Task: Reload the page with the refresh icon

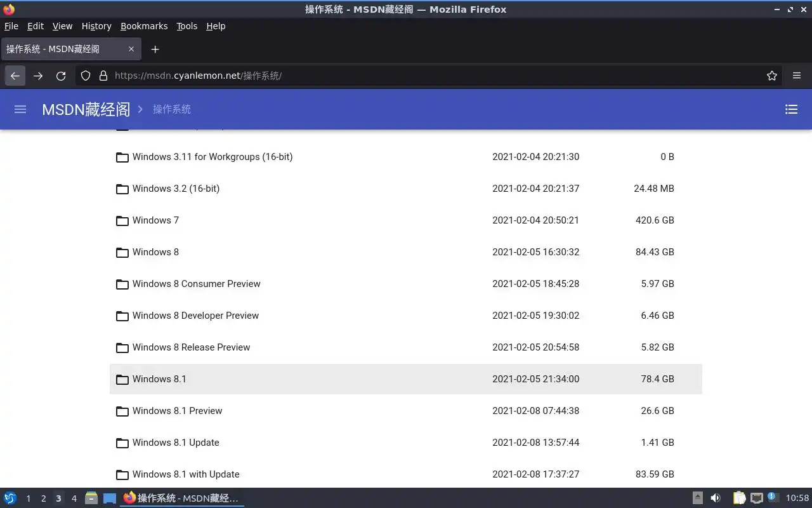Action: coord(61,76)
